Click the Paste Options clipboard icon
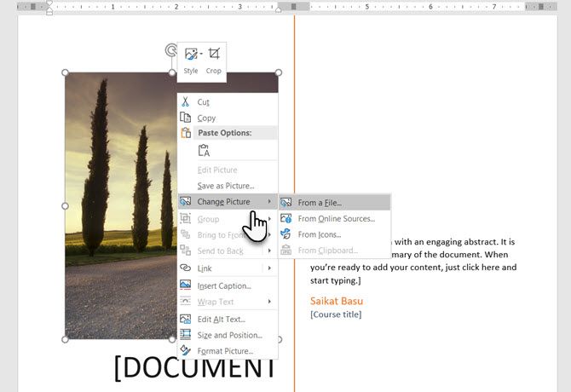Viewport: 571px width, 392px height. point(186,133)
